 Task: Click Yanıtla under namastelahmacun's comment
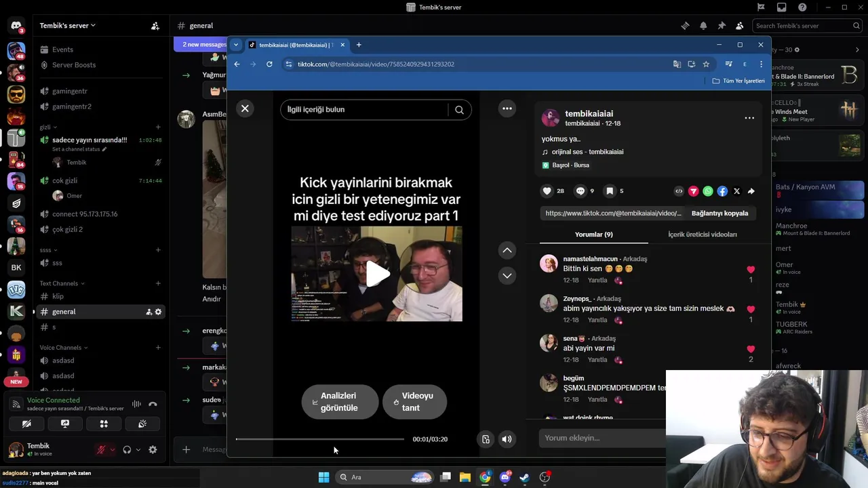(597, 280)
